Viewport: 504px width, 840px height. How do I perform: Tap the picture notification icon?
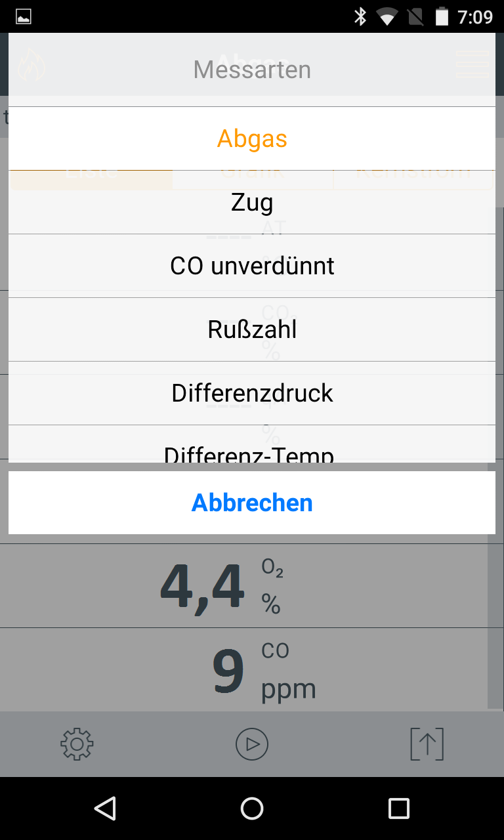24,16
